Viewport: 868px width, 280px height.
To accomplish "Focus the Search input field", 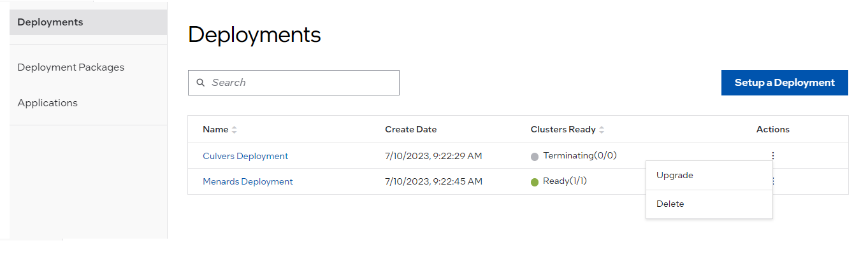I will coord(300,83).
